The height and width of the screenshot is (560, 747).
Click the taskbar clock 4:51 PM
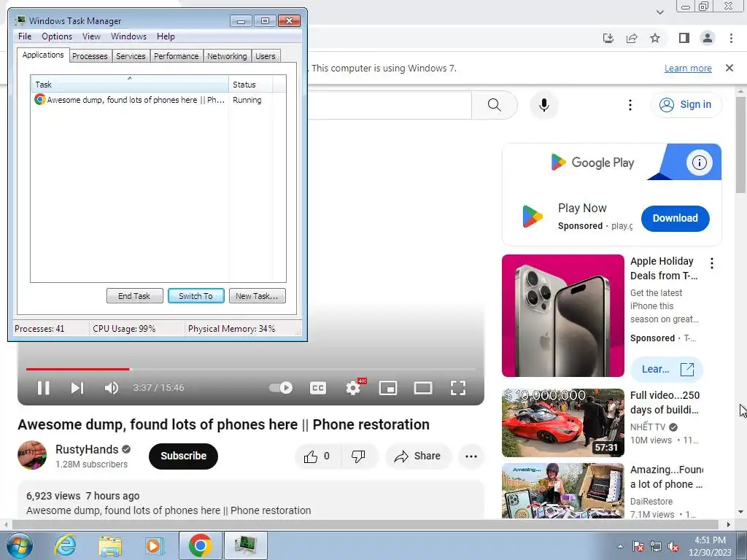710,545
